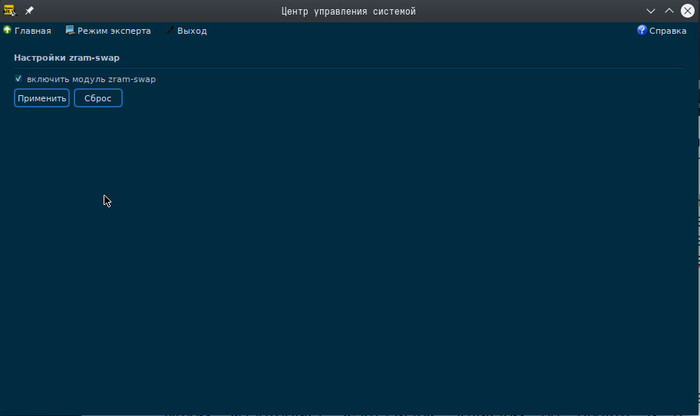
Task: Open the Главная main page
Action: point(32,31)
